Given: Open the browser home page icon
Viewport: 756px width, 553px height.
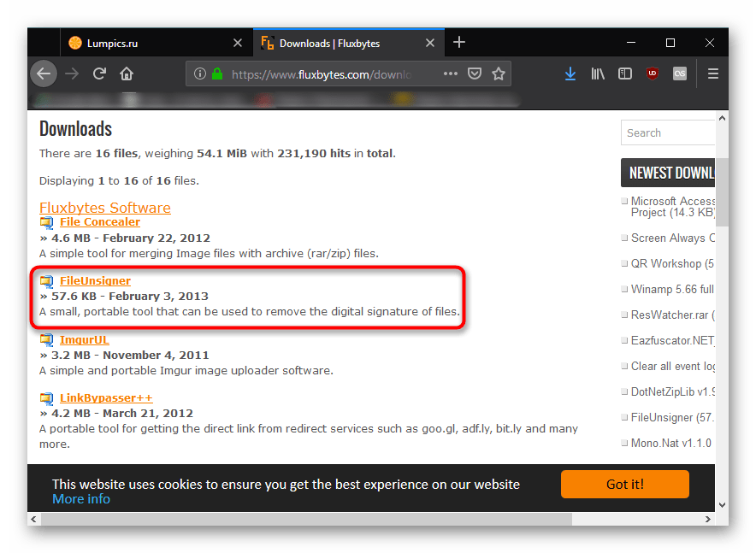Looking at the screenshot, I should (127, 74).
